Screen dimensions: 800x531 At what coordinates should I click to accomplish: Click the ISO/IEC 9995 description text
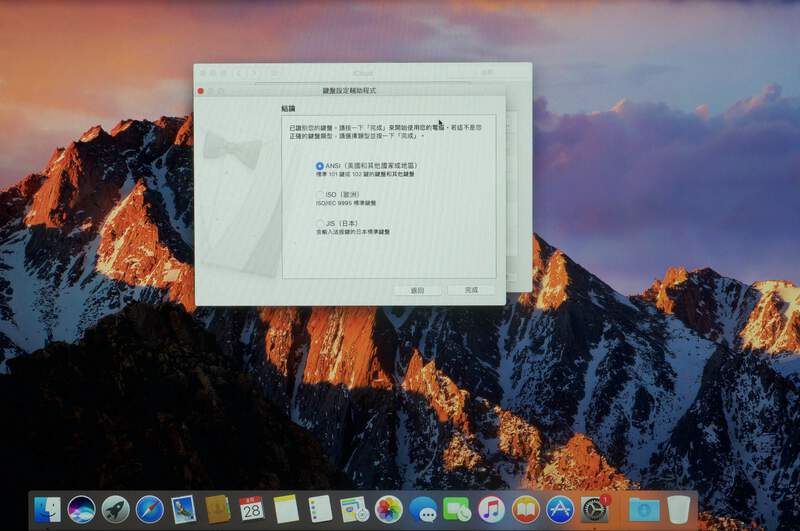pos(346,203)
